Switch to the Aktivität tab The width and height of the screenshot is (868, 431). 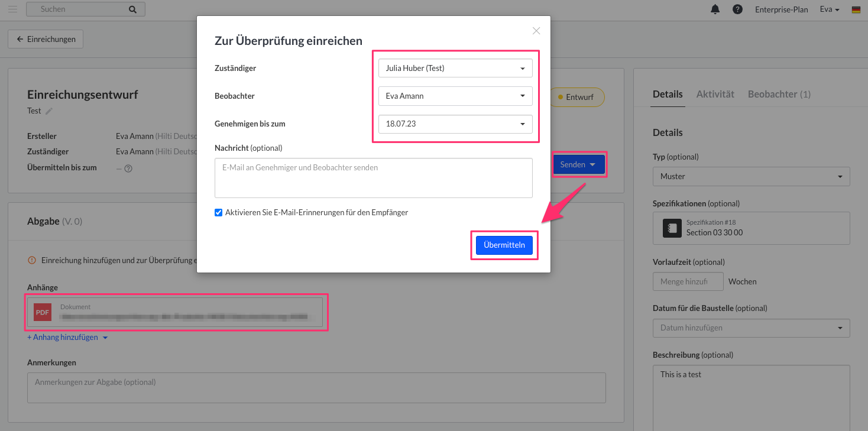(715, 94)
